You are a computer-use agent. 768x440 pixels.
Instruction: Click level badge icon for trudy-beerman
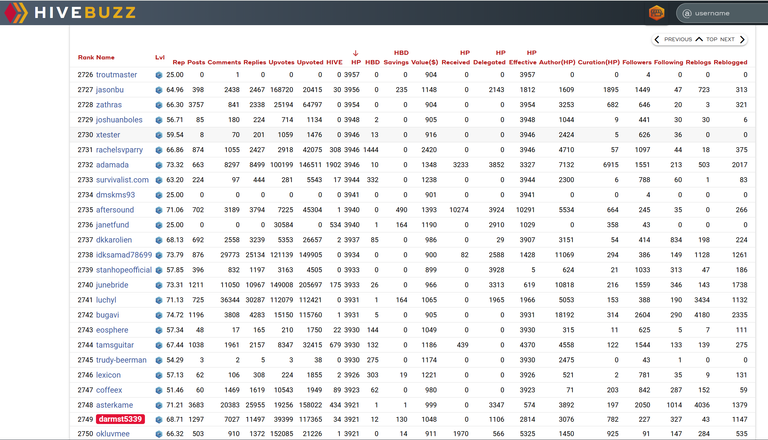click(x=159, y=360)
